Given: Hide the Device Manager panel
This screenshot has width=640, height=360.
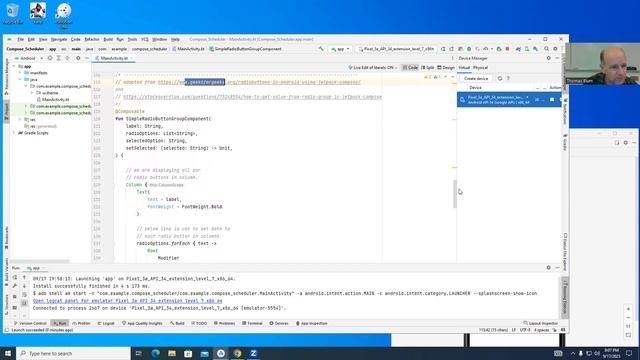Looking at the screenshot, I should click(x=558, y=58).
